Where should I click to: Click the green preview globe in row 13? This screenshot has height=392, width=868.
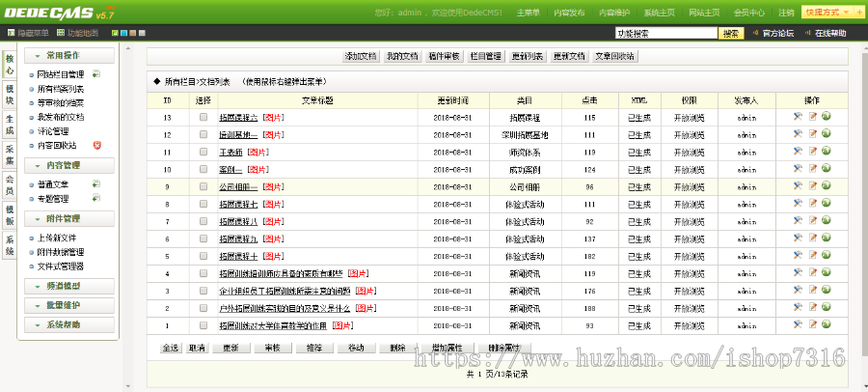pos(827,117)
